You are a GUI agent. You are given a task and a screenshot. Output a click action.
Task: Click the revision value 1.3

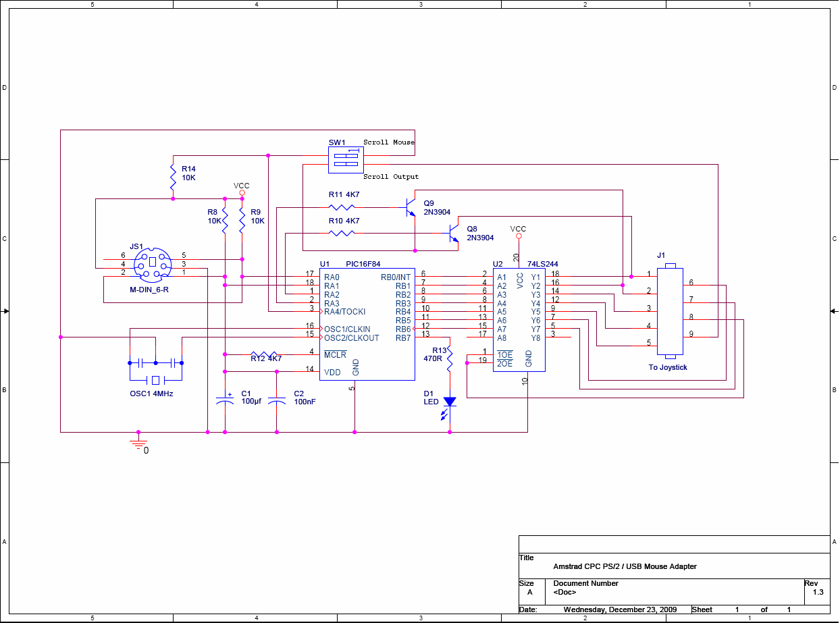click(818, 592)
